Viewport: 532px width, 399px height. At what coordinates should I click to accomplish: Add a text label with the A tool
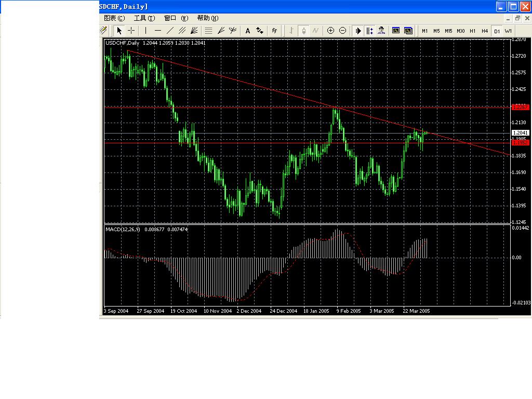[248, 31]
